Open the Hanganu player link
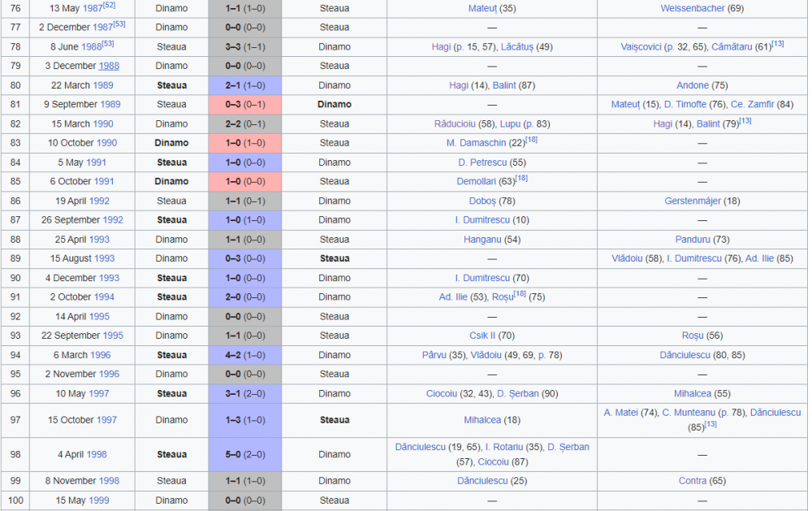The width and height of the screenshot is (812, 511). pyautogui.click(x=482, y=240)
